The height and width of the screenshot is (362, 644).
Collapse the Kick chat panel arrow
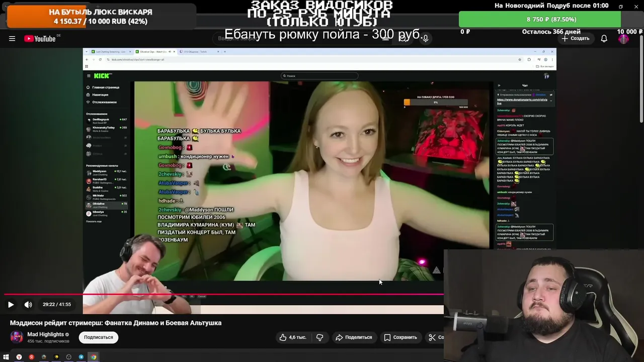[499, 85]
